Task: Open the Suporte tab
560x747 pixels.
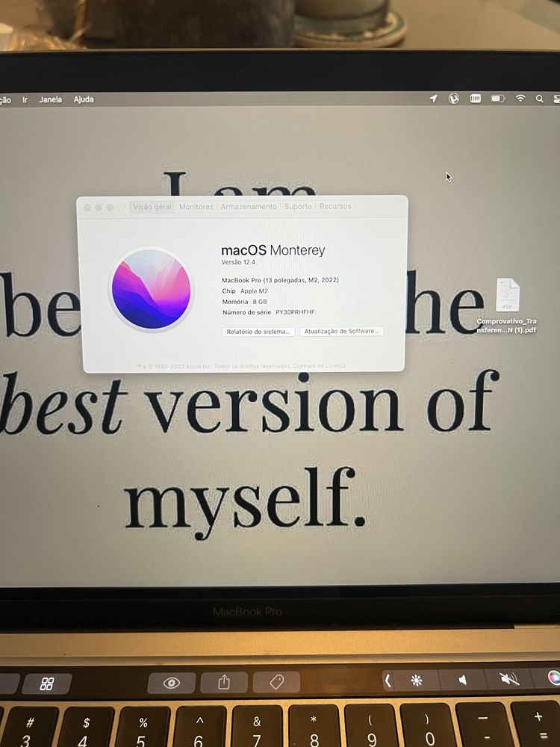Action: (x=298, y=206)
